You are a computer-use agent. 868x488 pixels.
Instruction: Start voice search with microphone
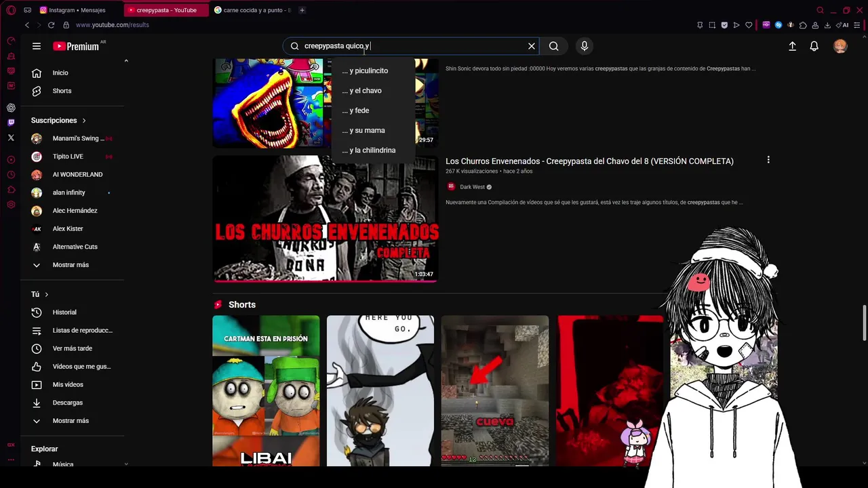click(585, 46)
